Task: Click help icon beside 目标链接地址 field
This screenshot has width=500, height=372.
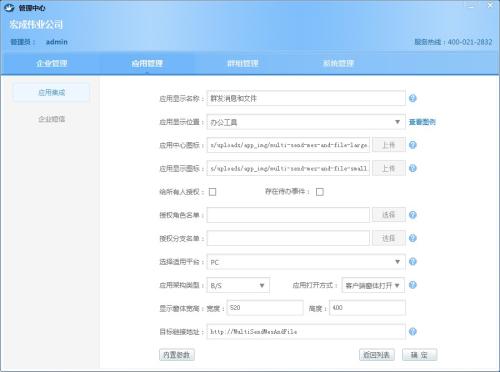Action: pos(413,332)
